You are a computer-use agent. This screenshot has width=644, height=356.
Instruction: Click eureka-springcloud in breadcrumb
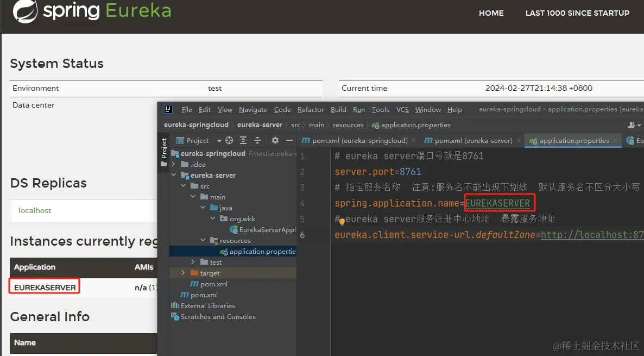point(196,125)
